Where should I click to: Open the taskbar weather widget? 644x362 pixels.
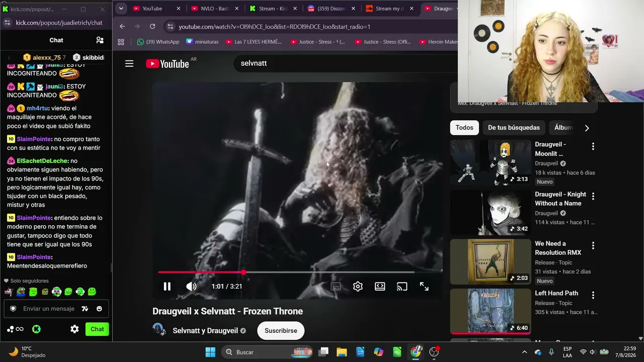[28, 352]
